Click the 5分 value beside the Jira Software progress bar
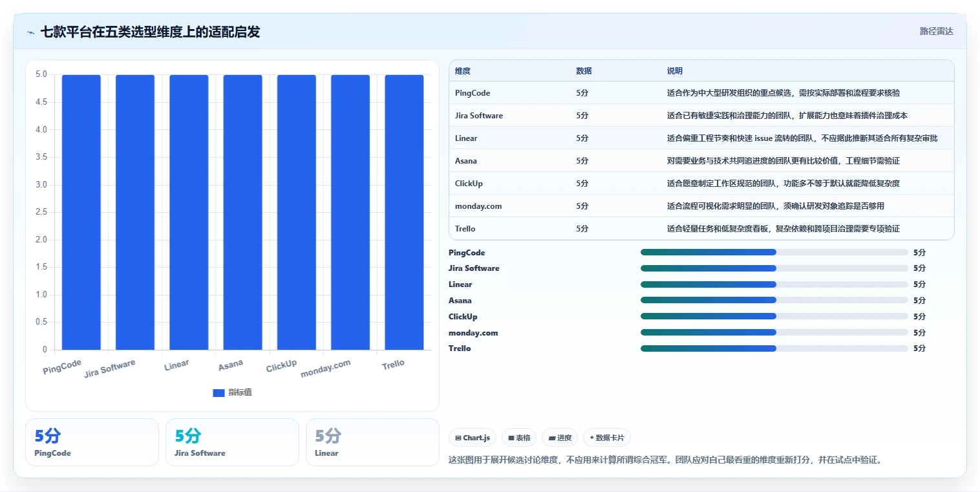 click(x=919, y=268)
